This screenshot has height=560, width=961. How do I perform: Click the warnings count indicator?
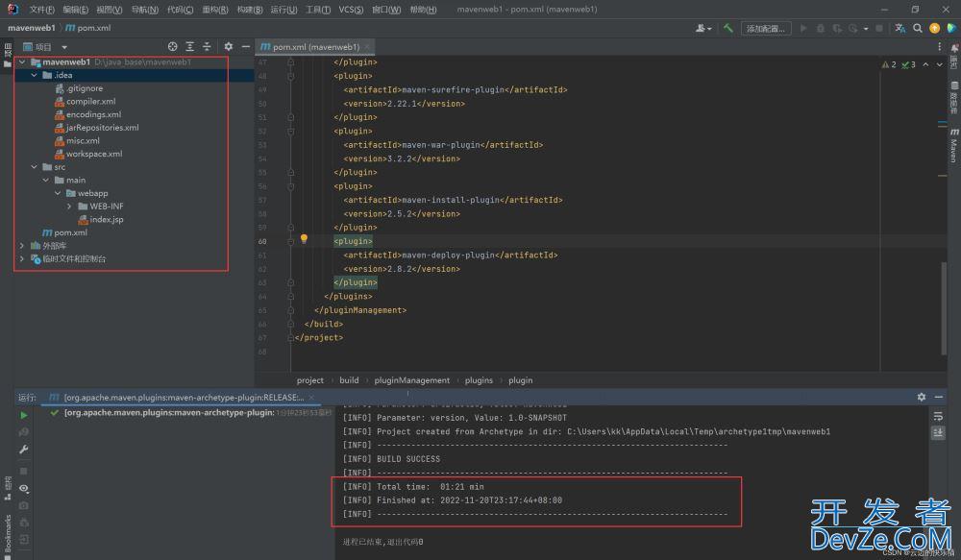pyautogui.click(x=889, y=64)
